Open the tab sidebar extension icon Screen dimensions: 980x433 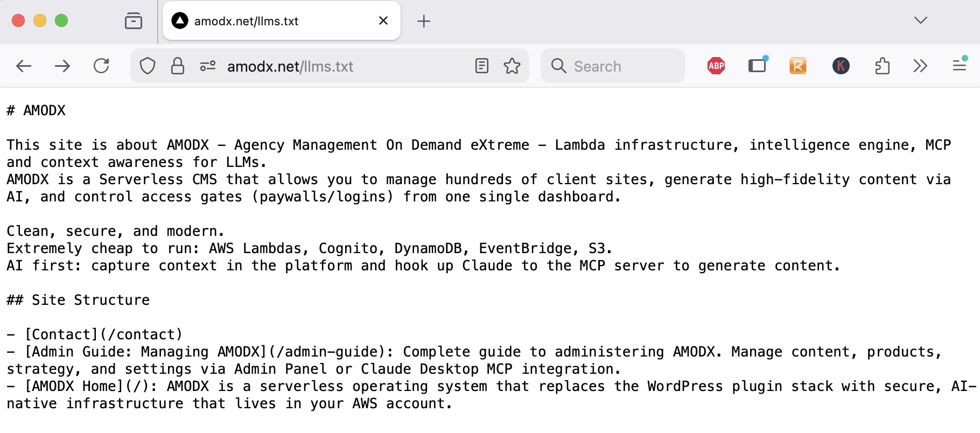coord(758,65)
